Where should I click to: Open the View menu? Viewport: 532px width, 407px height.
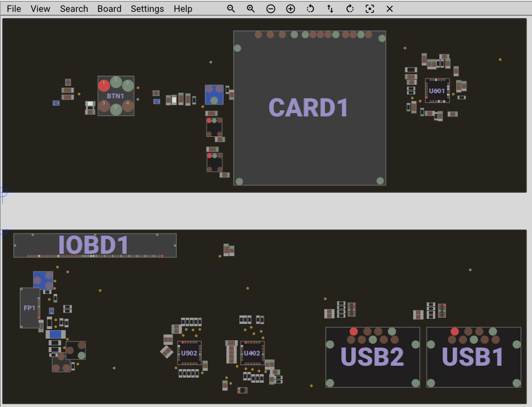40,9
